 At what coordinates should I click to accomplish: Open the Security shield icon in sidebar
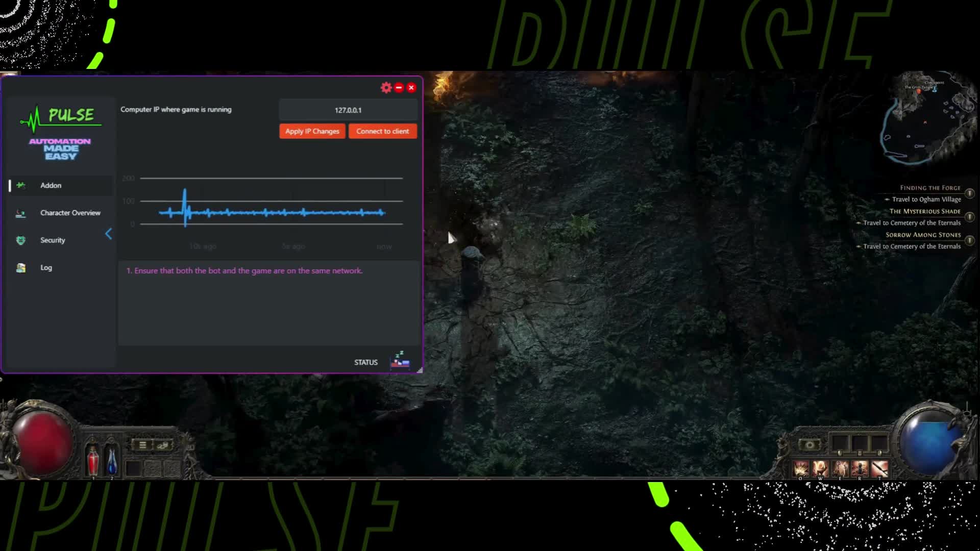coord(21,240)
